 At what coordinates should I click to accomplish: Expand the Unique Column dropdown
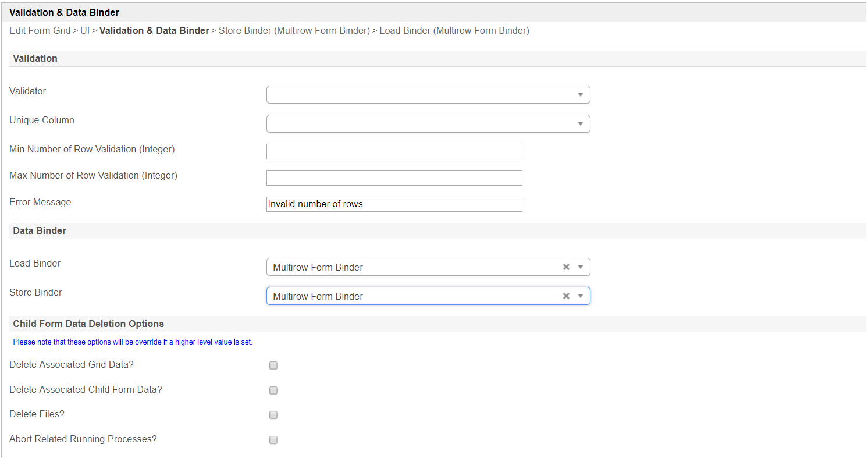pyautogui.click(x=580, y=124)
